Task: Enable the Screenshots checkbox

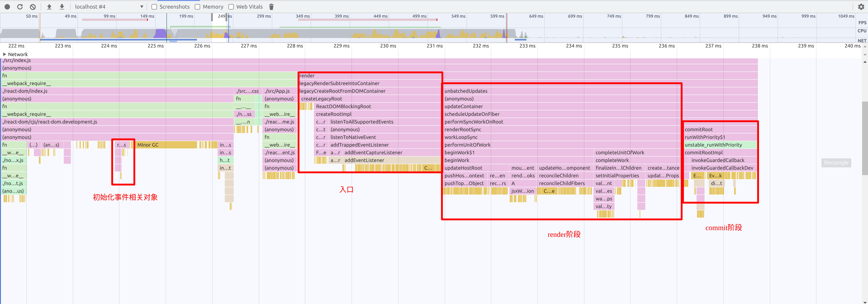Action: pos(154,7)
